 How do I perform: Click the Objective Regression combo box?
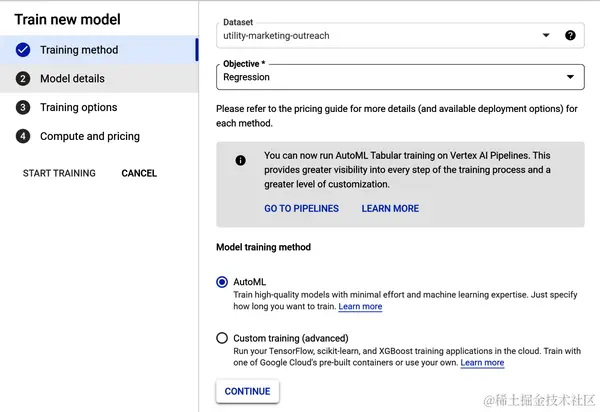tap(390, 76)
